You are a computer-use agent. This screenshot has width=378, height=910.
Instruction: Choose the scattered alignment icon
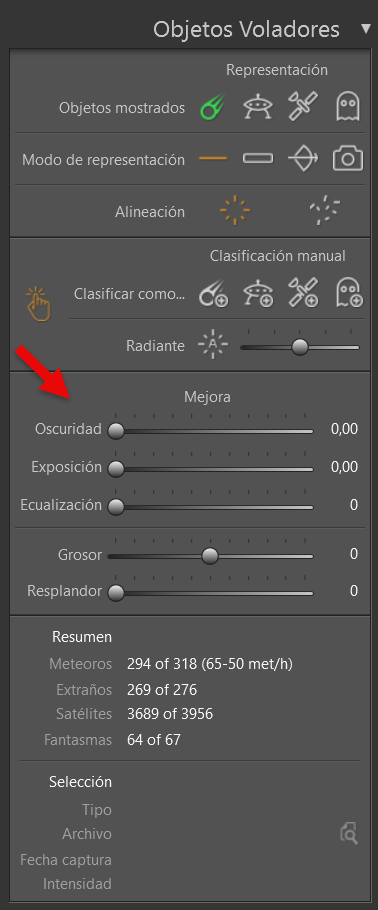(324, 210)
